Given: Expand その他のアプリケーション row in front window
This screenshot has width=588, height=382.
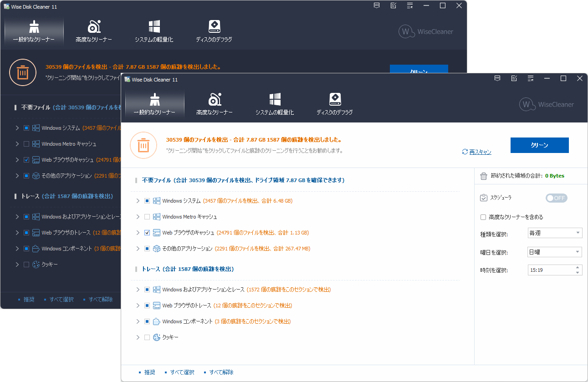Looking at the screenshot, I should (x=138, y=249).
